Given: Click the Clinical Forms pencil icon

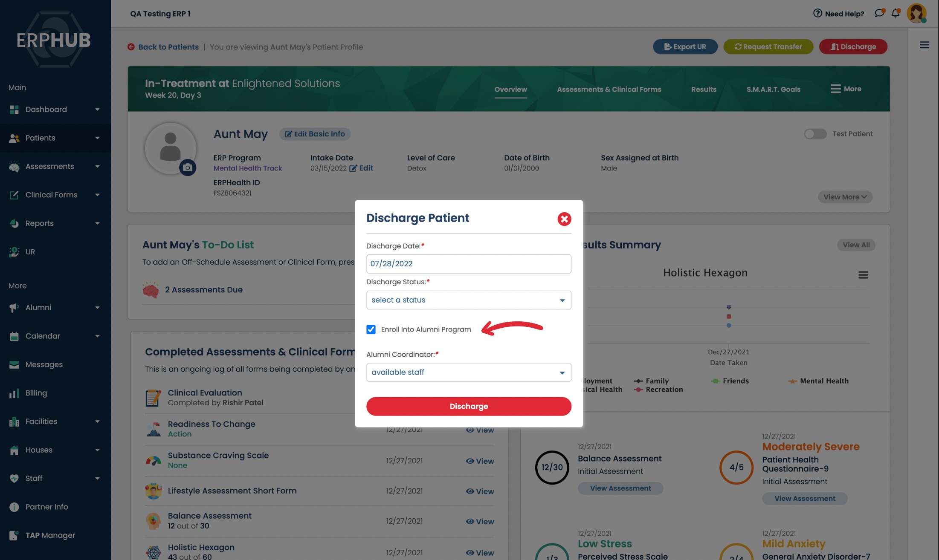Looking at the screenshot, I should (14, 195).
